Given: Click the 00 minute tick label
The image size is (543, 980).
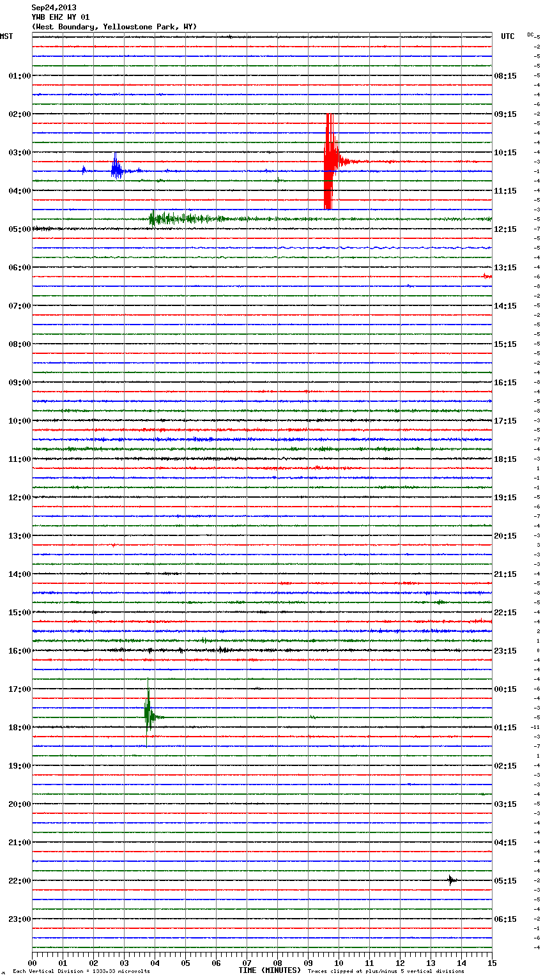Looking at the screenshot, I should pos(32,962).
